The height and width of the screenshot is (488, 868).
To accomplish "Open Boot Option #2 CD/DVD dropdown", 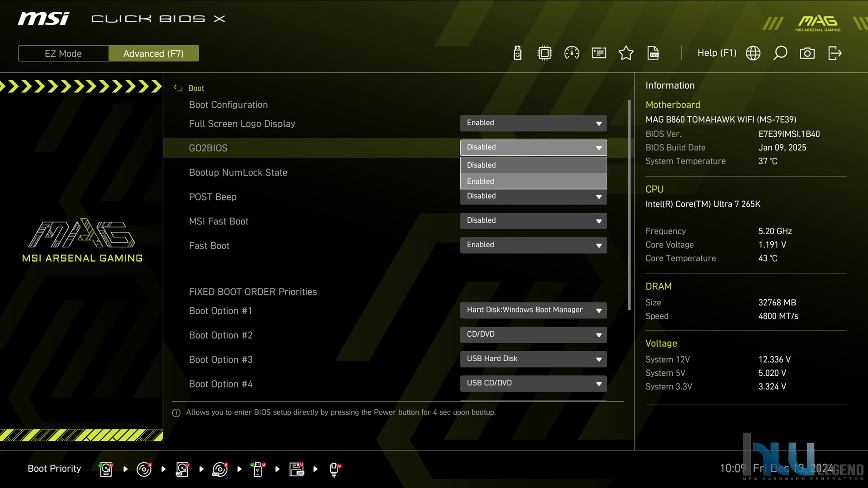I will coord(533,335).
